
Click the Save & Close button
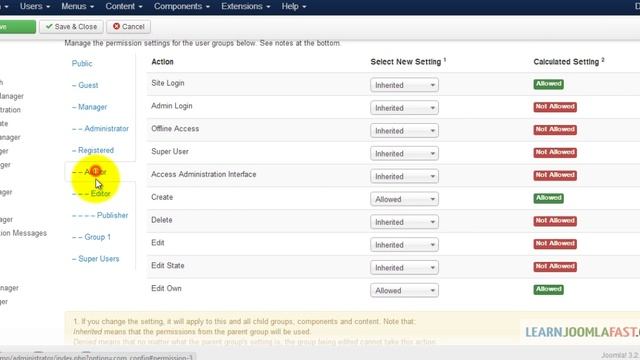71,27
